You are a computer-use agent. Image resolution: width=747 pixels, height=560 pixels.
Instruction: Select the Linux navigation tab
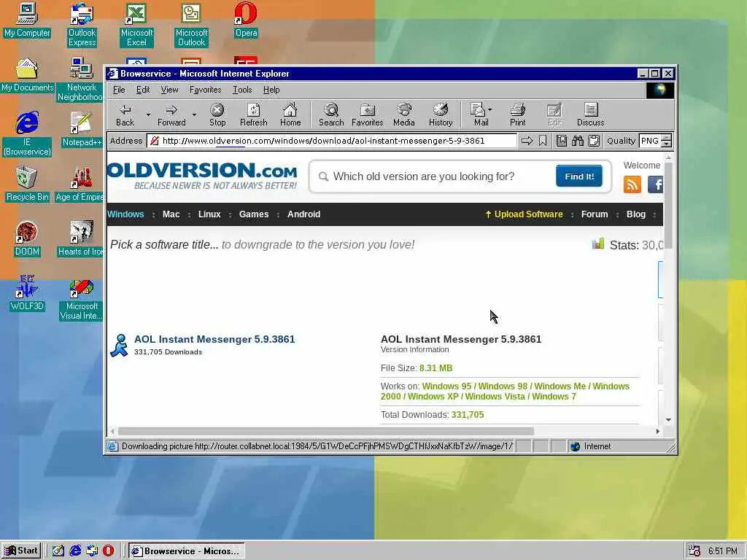(209, 214)
